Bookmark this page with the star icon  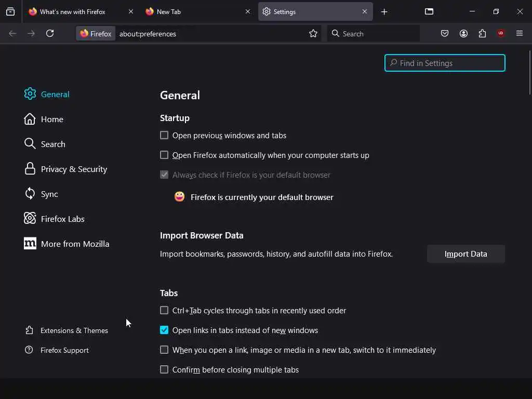(313, 33)
